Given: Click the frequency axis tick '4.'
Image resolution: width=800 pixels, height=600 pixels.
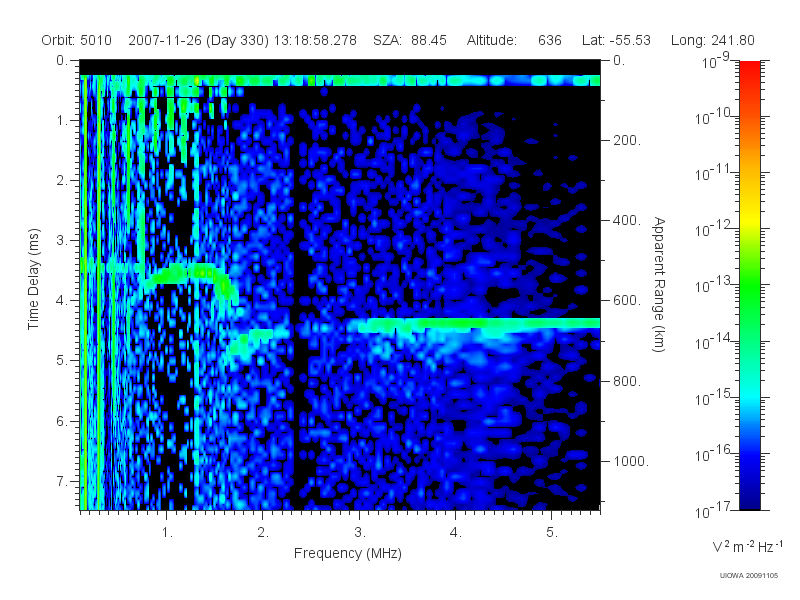Looking at the screenshot, I should tap(456, 533).
